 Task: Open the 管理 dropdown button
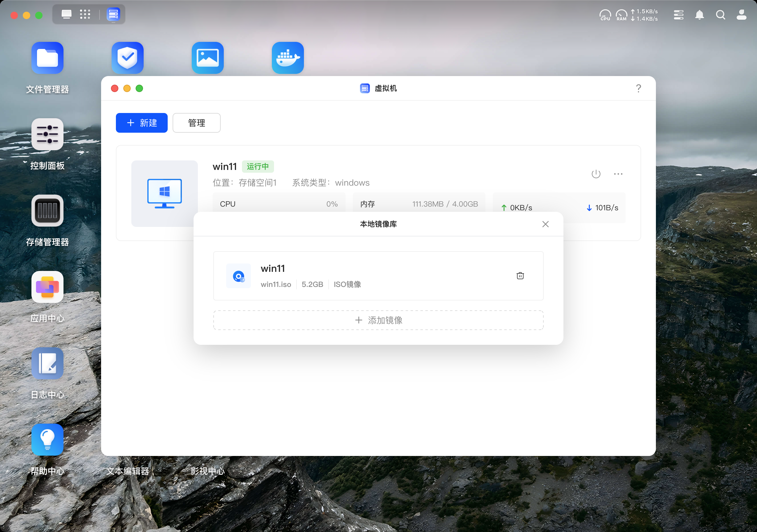coord(197,123)
